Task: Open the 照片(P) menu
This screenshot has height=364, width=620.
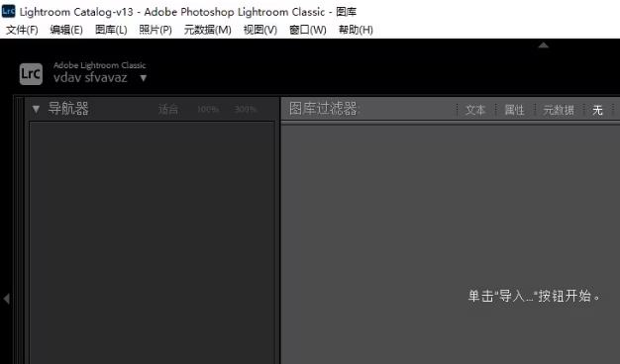Action: (x=155, y=30)
